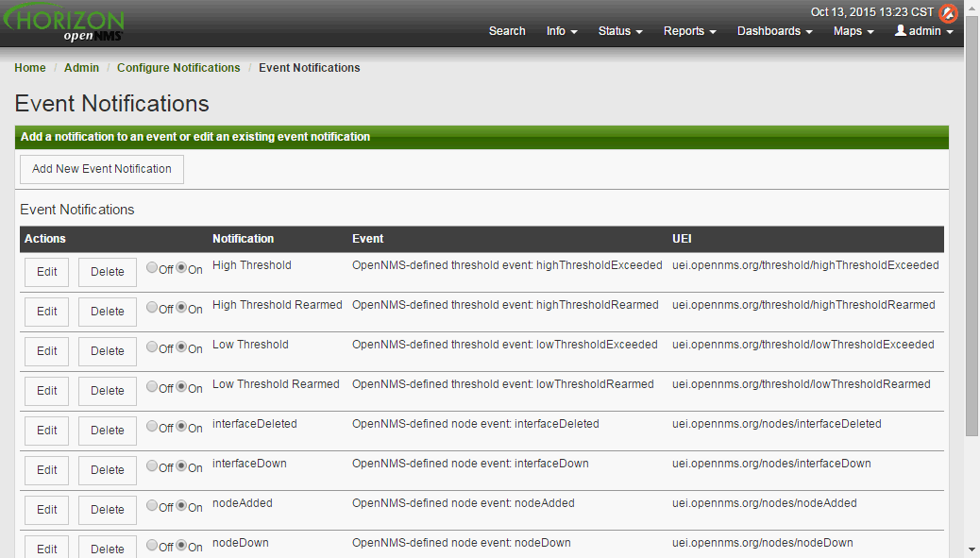Edit the High Threshold Rearmed notification
Image resolution: width=980 pixels, height=558 pixels.
[x=46, y=312]
